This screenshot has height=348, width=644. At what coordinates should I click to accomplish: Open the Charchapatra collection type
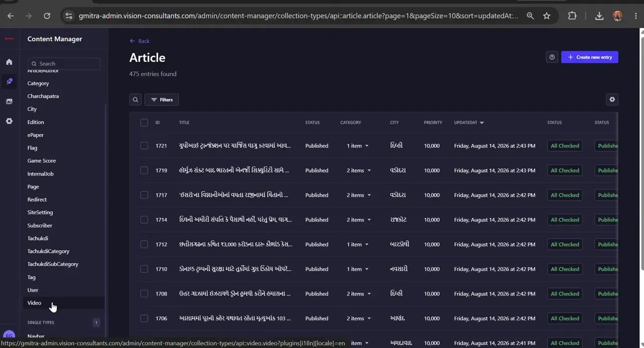pos(43,96)
